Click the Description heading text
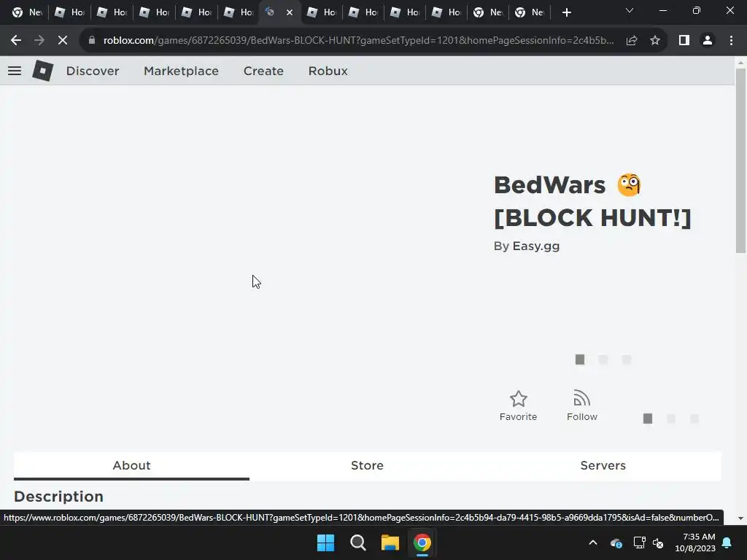Screen dimensions: 747x560 tap(58, 497)
